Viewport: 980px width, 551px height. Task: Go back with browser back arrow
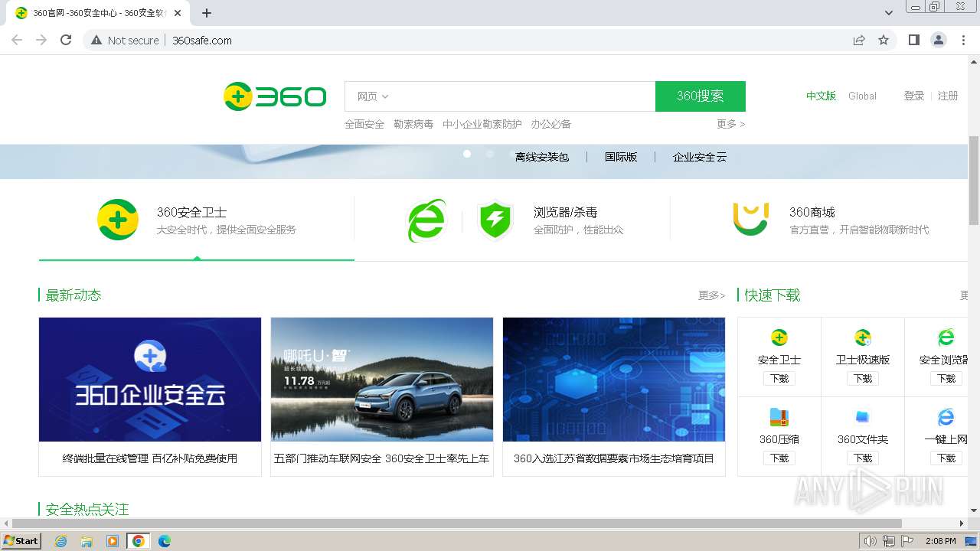(x=17, y=40)
